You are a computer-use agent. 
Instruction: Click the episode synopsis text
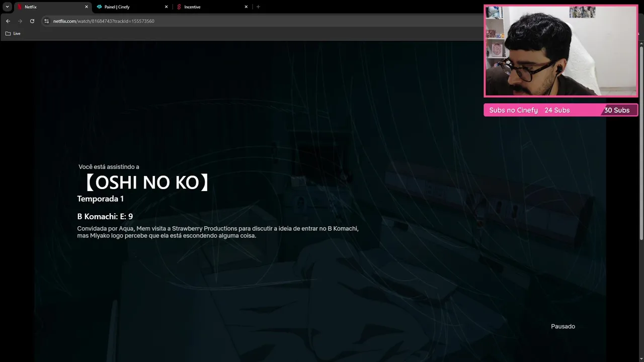pyautogui.click(x=218, y=232)
